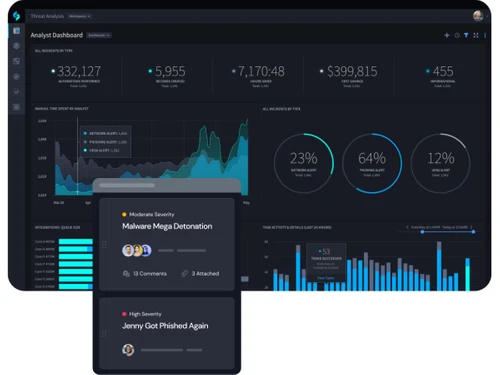Open the user avatar profile menu
Image resolution: width=500 pixels, height=375 pixels.
[x=478, y=16]
